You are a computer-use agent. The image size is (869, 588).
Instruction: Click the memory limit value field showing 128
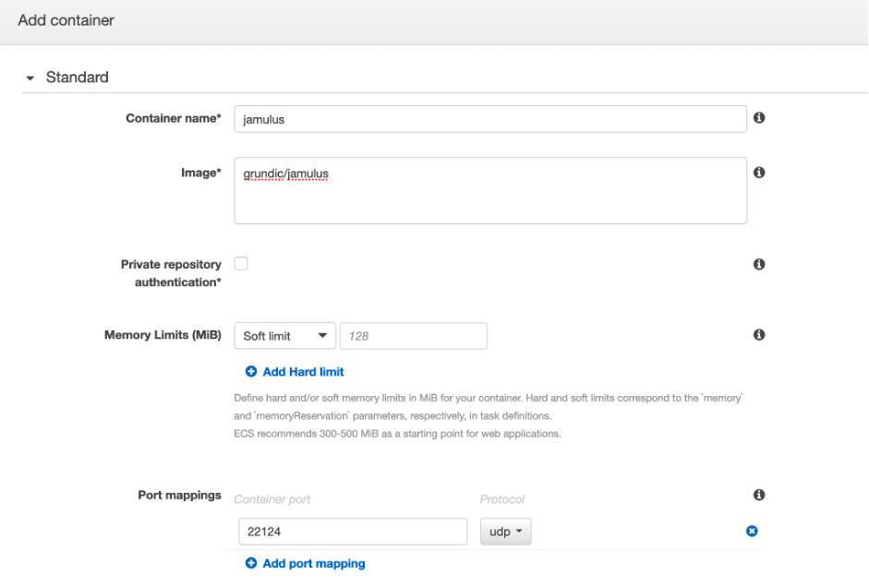pos(413,335)
